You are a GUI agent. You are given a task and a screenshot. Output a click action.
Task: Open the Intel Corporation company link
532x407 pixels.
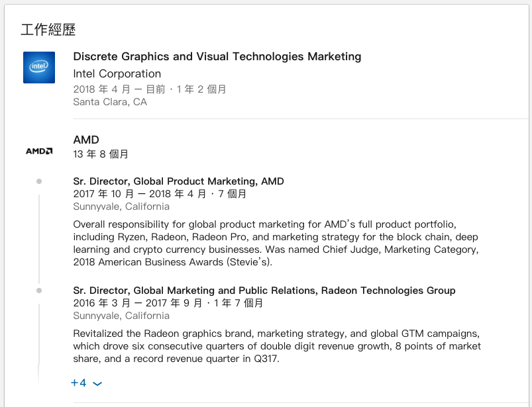point(117,73)
